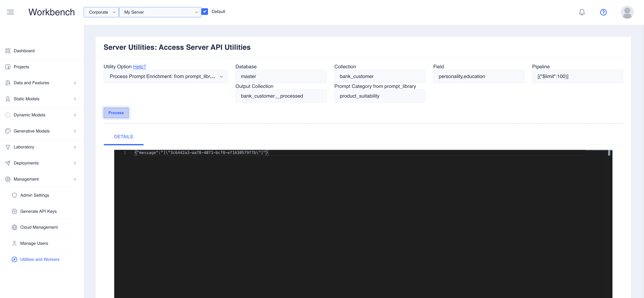Uncheck the Default server checkbox
Viewport: 644px width, 298px height.
[205, 12]
